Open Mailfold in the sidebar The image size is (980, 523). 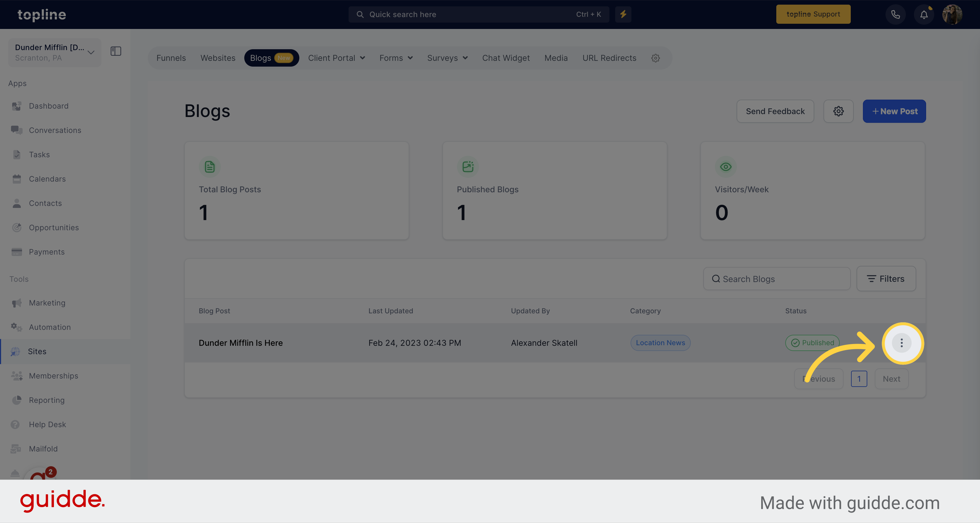pos(43,449)
